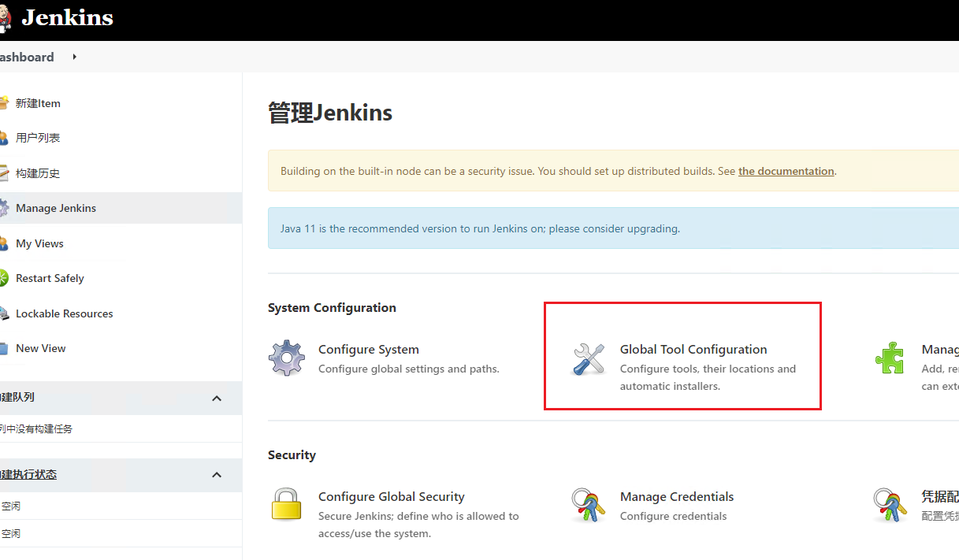Click the Manage Jenkins gear icon in sidebar

click(x=4, y=208)
